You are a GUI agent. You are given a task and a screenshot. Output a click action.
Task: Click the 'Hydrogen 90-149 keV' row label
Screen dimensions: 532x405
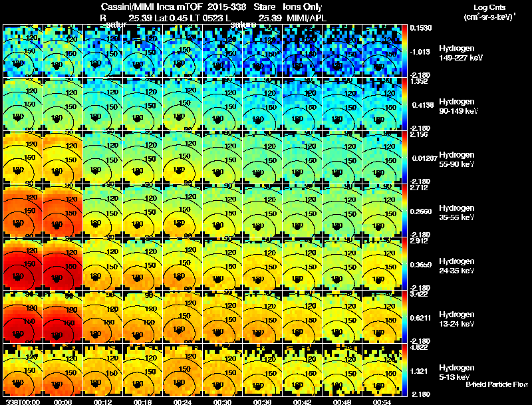click(458, 106)
